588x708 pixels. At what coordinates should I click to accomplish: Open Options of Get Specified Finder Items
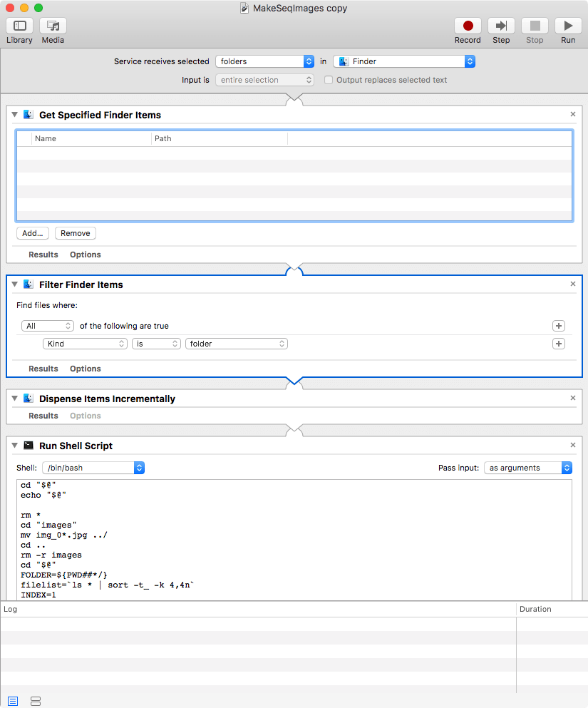[x=86, y=255]
